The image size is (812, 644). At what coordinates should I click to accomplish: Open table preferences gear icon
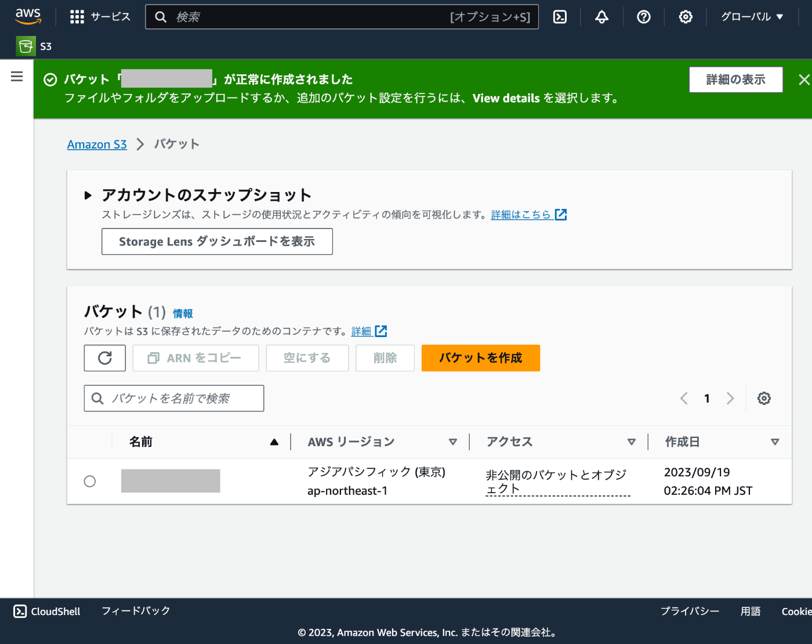pos(764,398)
